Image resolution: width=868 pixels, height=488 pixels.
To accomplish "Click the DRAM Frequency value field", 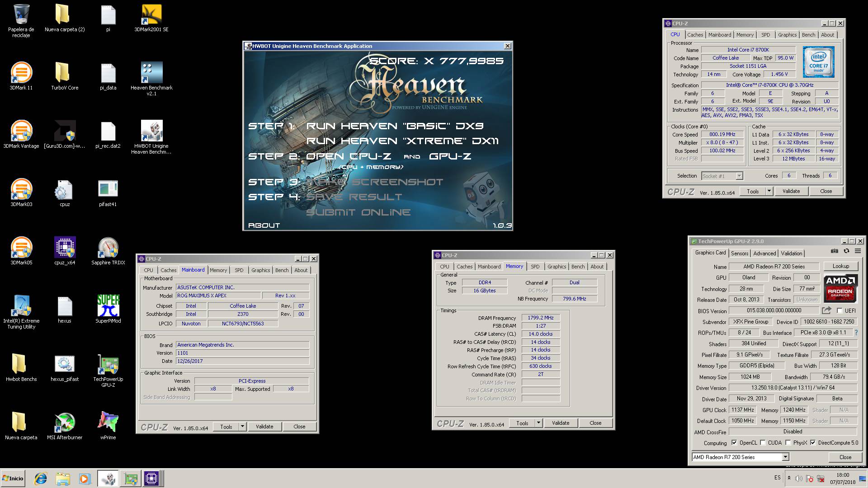I will (x=541, y=318).
